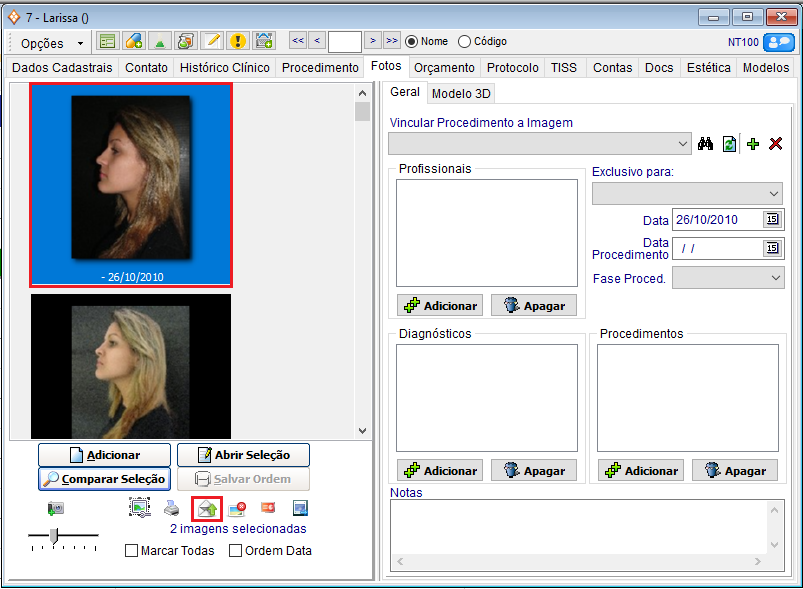Click the Abrir Seleção button
The width and height of the screenshot is (803, 589).
pyautogui.click(x=243, y=455)
